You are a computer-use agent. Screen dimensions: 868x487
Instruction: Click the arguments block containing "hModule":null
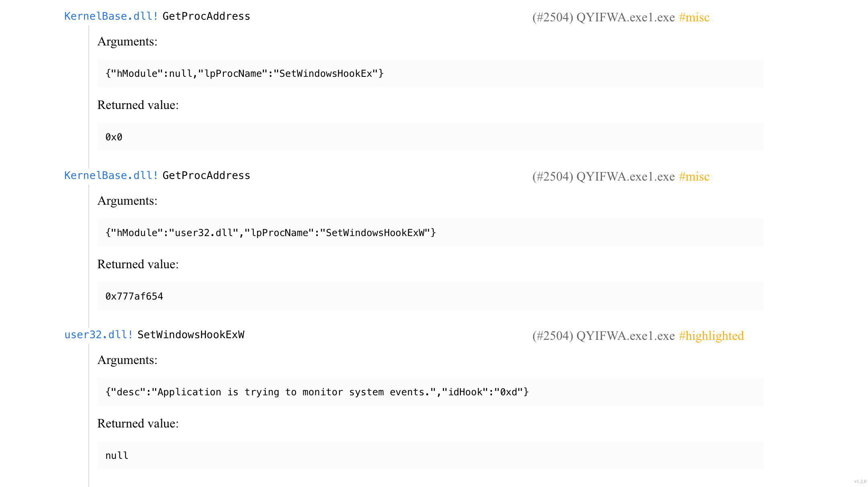click(430, 73)
